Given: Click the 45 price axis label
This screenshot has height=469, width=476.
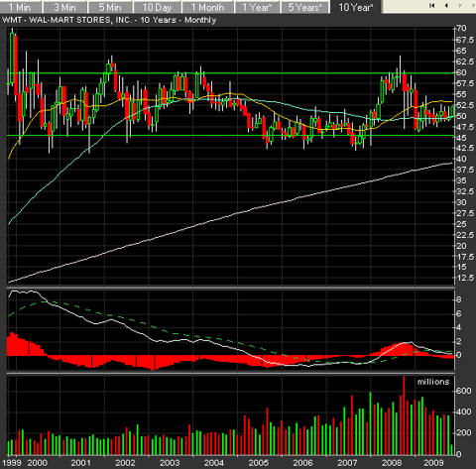Looking at the screenshot, I should coord(462,138).
